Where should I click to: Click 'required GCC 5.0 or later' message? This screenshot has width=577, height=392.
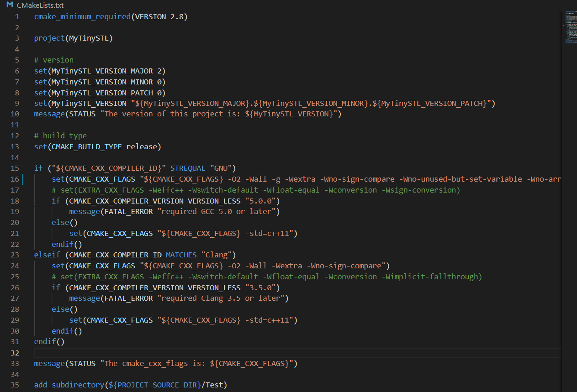click(x=216, y=212)
